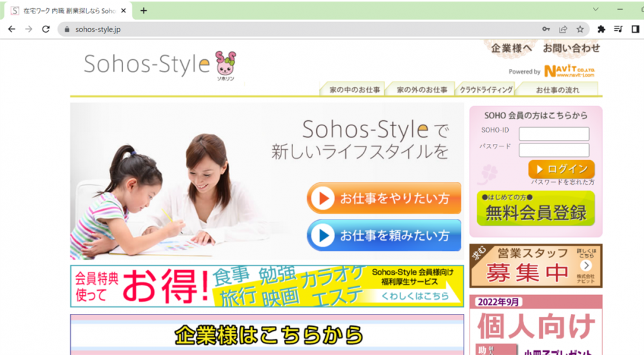This screenshot has width=644, height=355.
Task: Click くわしくはこちら on benefits banner
Action: click(415, 296)
